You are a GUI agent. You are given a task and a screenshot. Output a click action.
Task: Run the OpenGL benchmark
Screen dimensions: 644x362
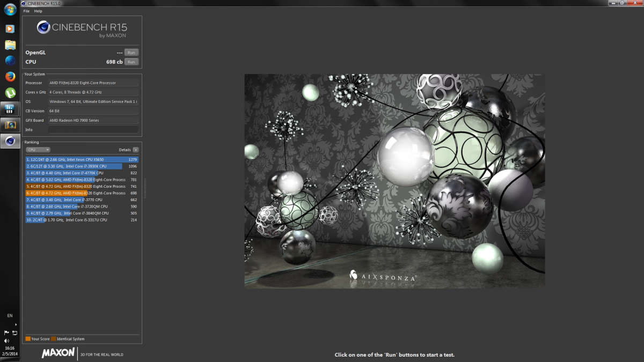[131, 53]
